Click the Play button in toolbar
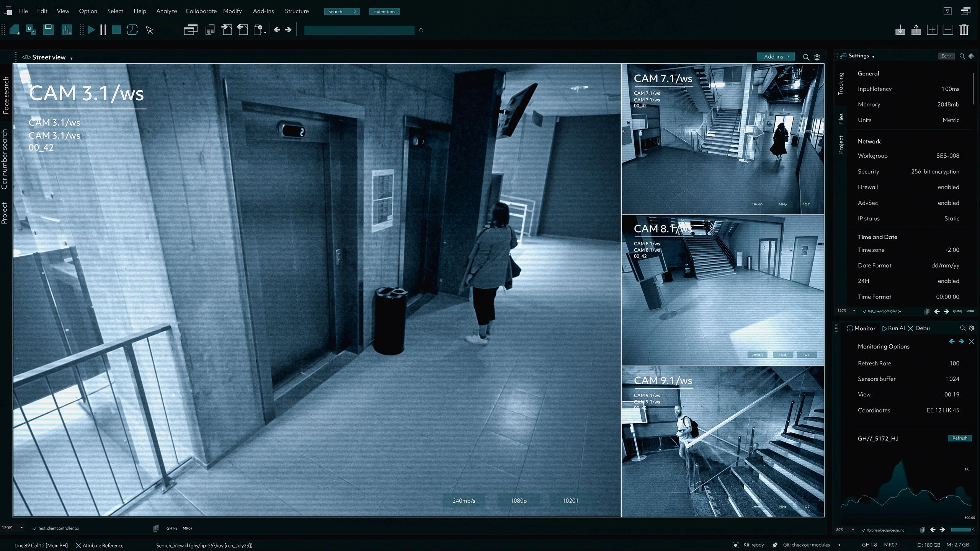The image size is (980, 551). point(91,30)
